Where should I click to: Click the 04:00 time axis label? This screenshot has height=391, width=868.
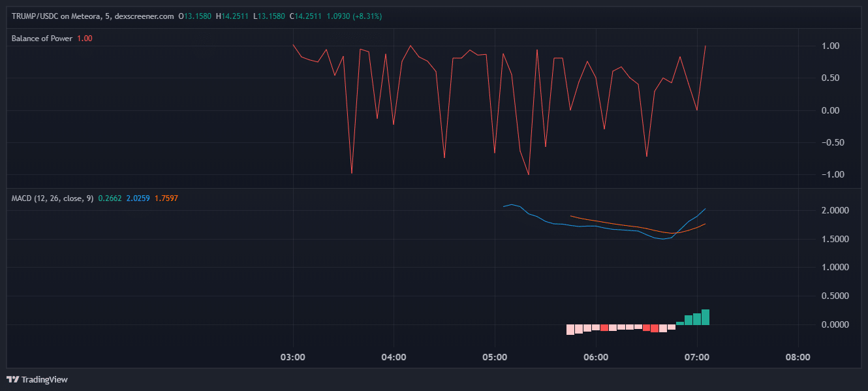click(x=394, y=357)
